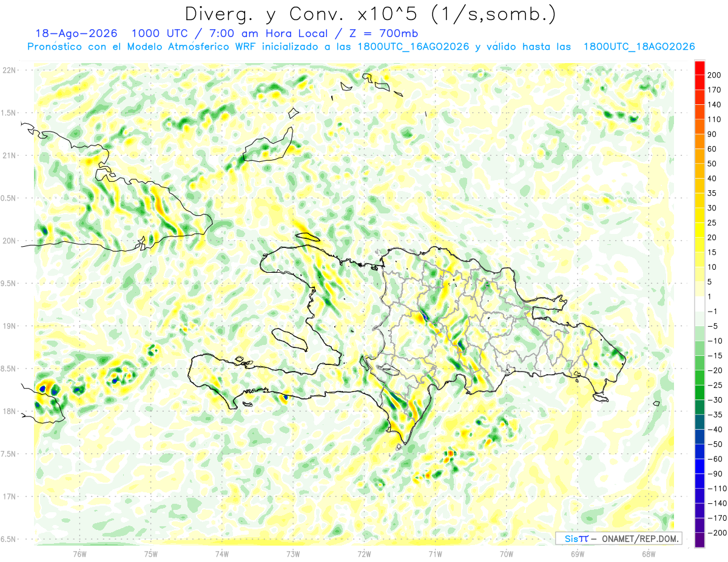
Task: Click the positive '200' color bar label
Action: [715, 75]
